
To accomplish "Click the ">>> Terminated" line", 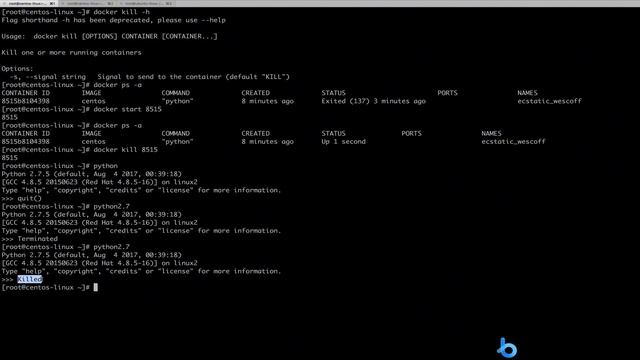I will click(x=29, y=239).
